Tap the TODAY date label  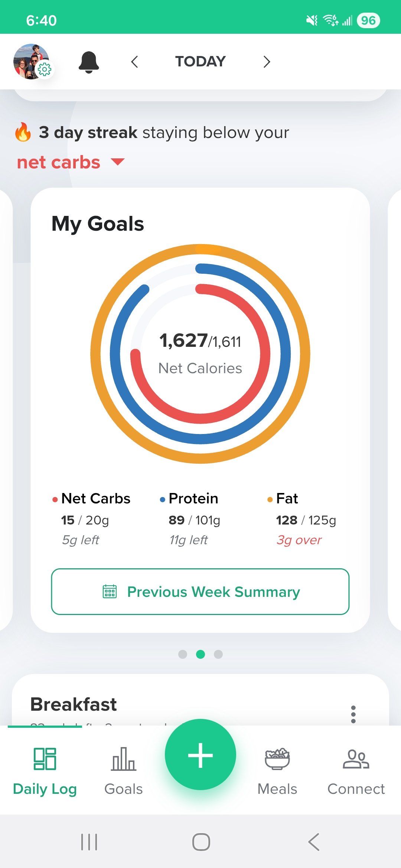pos(200,62)
